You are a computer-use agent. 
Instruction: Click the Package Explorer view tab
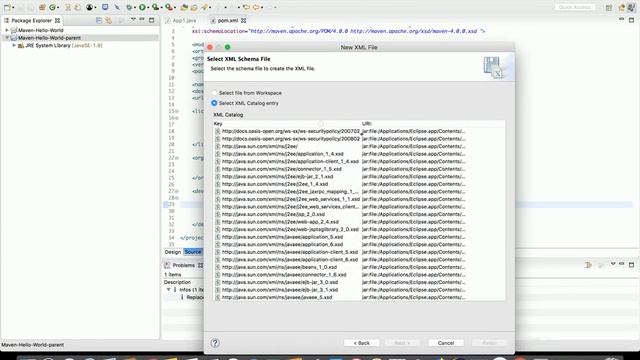(31, 20)
